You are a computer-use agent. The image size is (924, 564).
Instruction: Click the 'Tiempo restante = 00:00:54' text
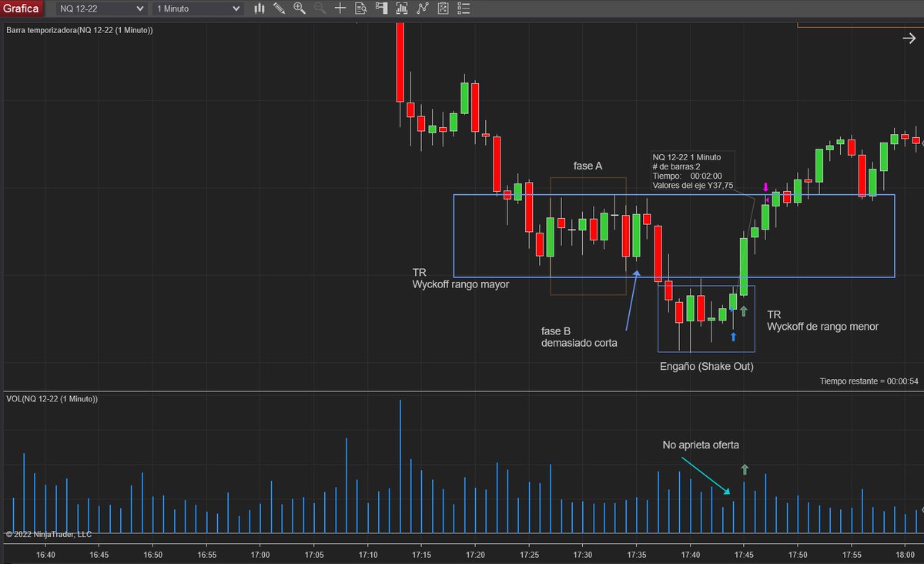point(869,382)
